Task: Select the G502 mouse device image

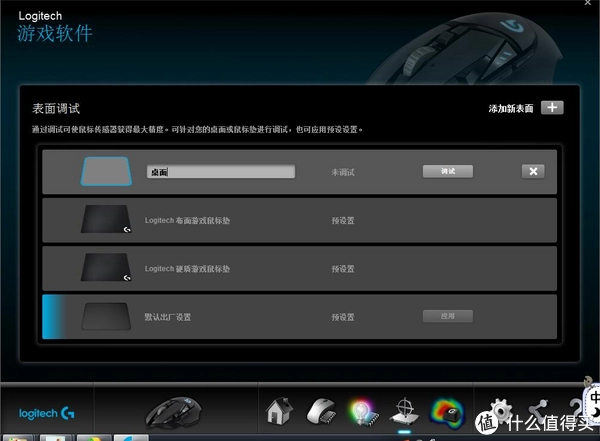Action: 173,412
